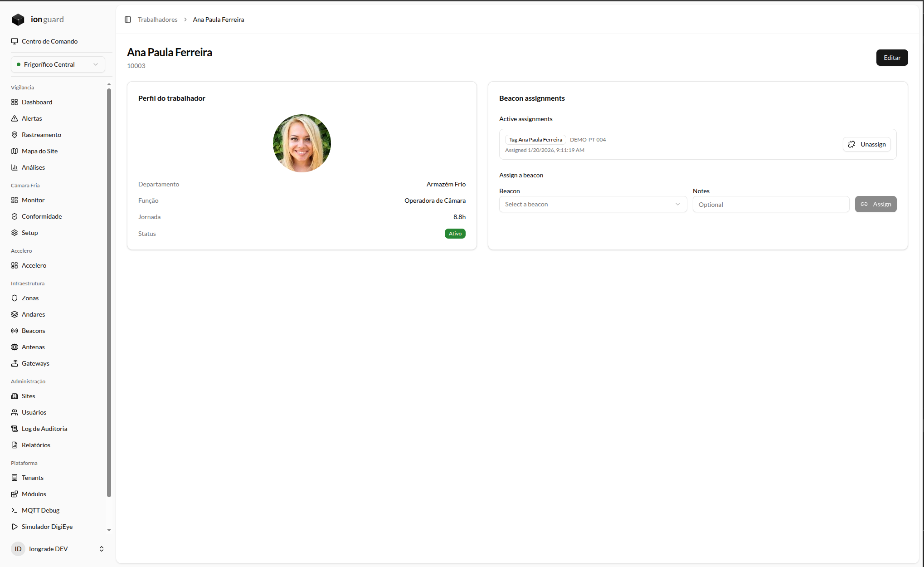Click the Módulos blocks icon
Screen dimensions: 924x567
coord(15,494)
